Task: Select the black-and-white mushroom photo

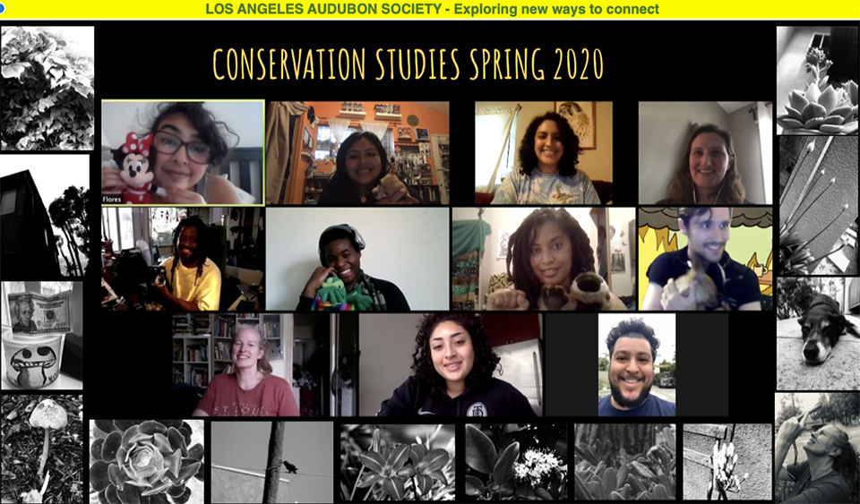Action: [42, 448]
